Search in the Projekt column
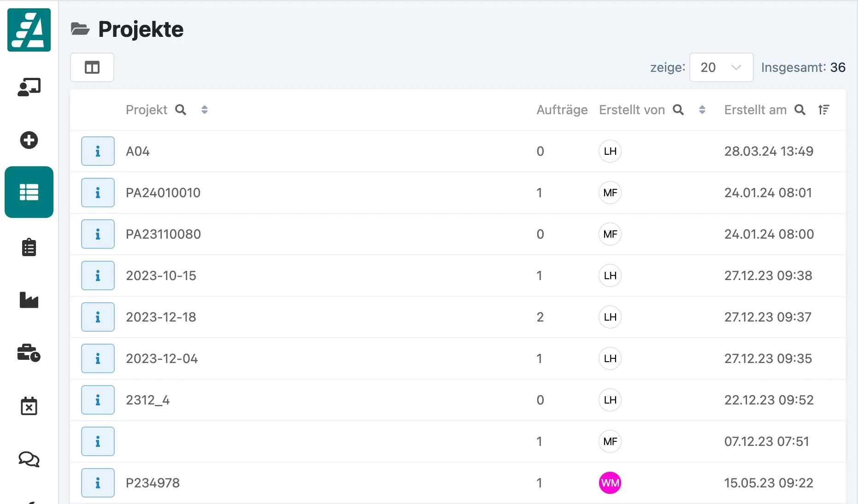 tap(181, 110)
